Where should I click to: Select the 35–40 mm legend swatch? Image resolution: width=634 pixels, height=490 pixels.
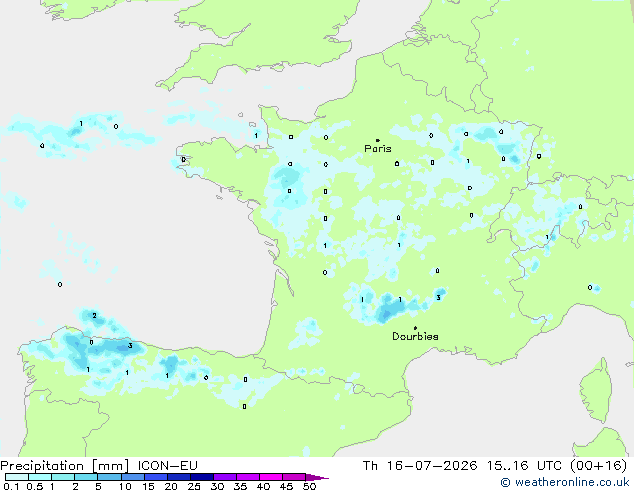[x=248, y=477]
